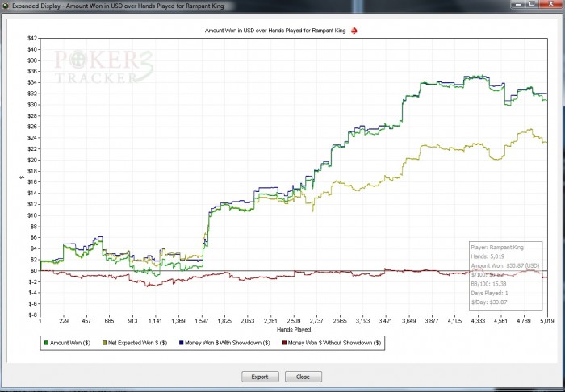Image resolution: width=565 pixels, height=392 pixels.
Task: Click the 'Net Expected Won $ ($)' legend label
Action: coord(138,343)
